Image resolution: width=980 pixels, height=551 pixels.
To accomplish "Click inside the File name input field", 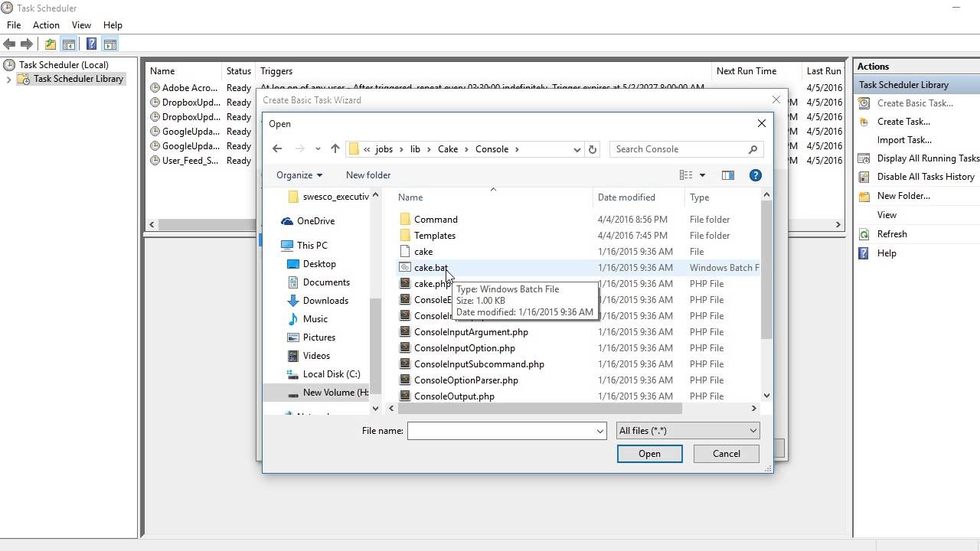I will tap(501, 431).
